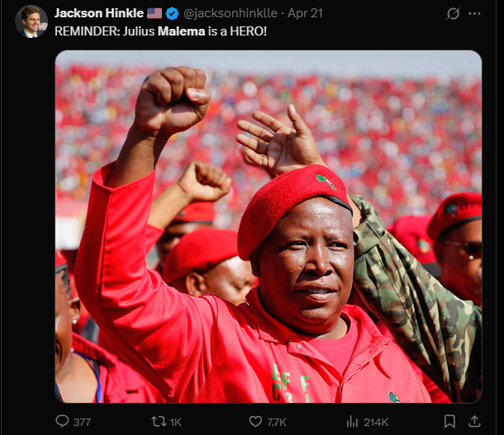The image size is (504, 435).
Task: Bookmark this post
Action: pos(449,421)
